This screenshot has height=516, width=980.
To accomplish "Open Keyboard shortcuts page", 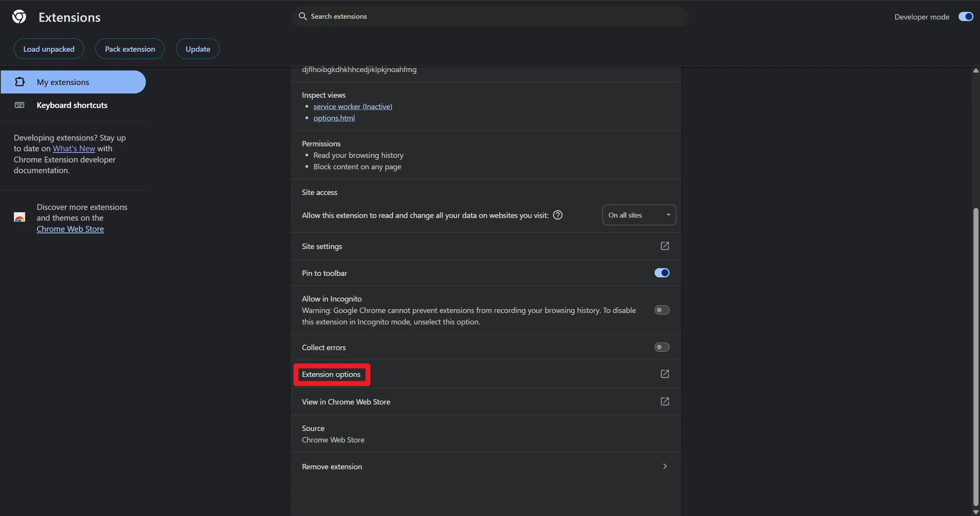I will point(72,105).
